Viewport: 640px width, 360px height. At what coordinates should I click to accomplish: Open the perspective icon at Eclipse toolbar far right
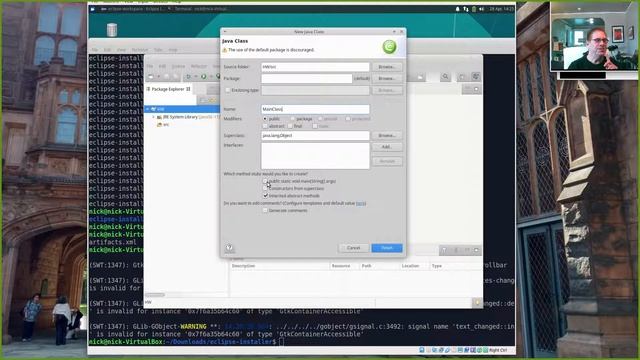pyautogui.click(x=476, y=77)
